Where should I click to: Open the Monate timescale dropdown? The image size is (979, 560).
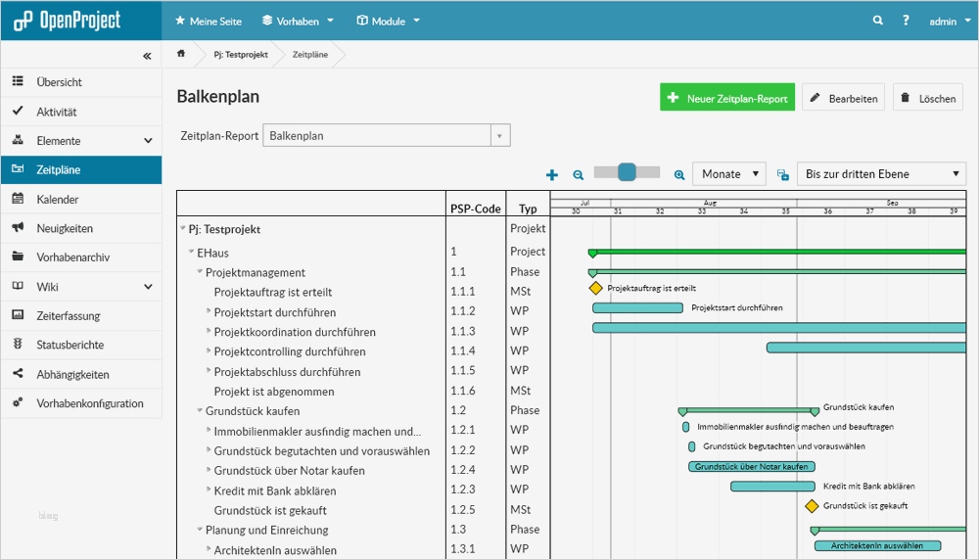pyautogui.click(x=729, y=174)
